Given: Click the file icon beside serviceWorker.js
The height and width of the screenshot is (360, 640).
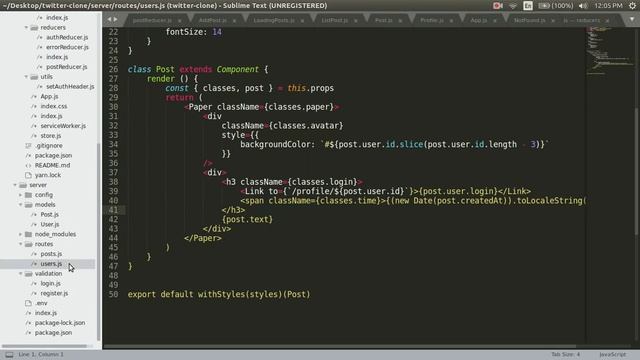Looking at the screenshot, I should click(34, 126).
